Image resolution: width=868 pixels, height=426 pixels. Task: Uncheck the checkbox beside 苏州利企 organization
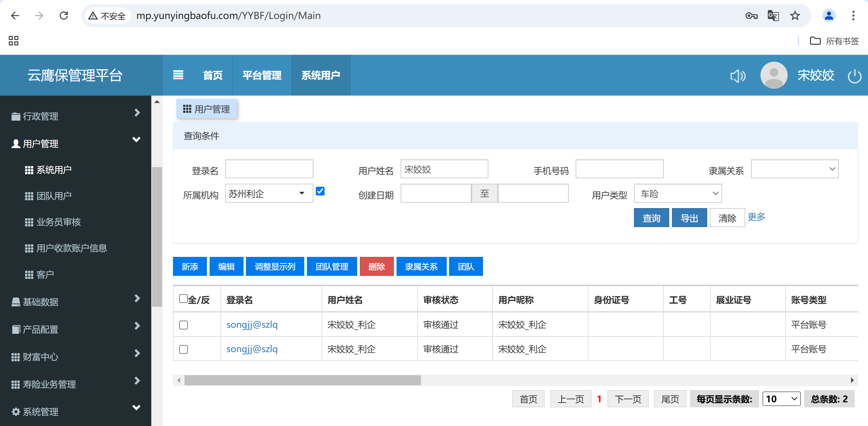click(x=320, y=191)
